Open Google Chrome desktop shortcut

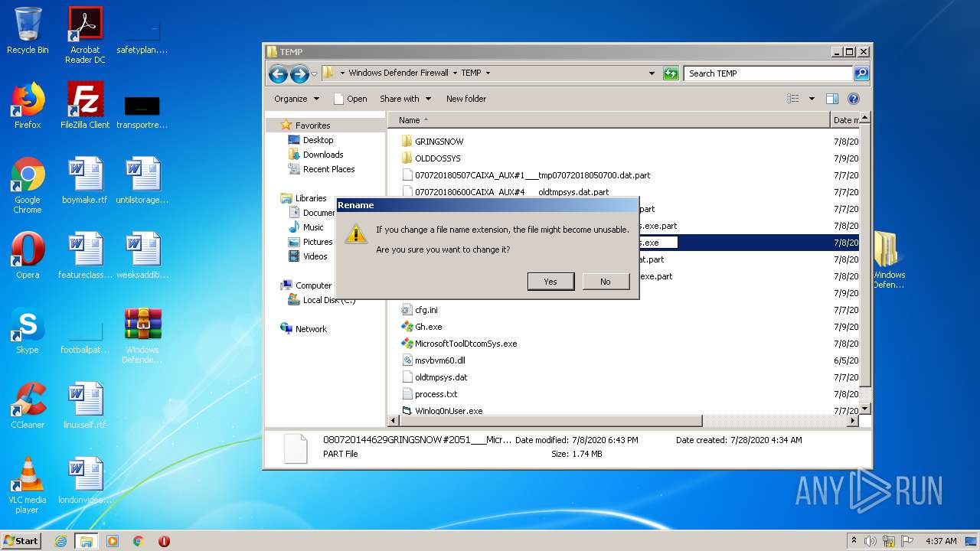point(28,186)
